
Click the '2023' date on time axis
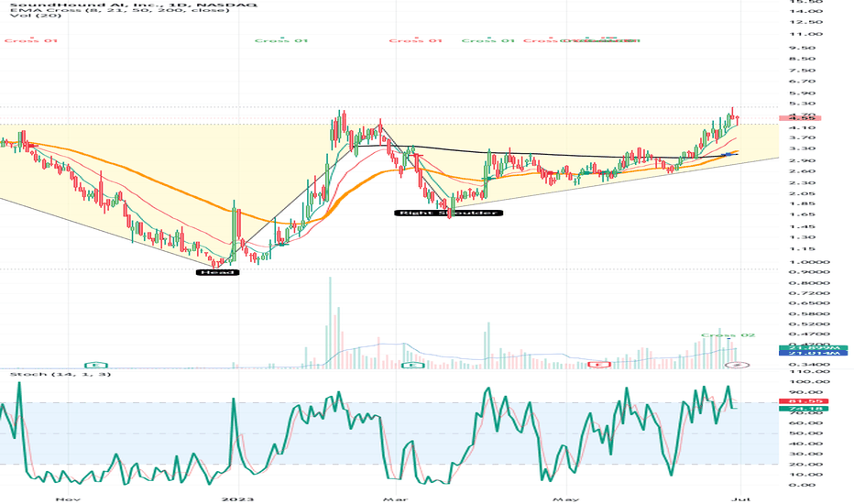coord(238,499)
